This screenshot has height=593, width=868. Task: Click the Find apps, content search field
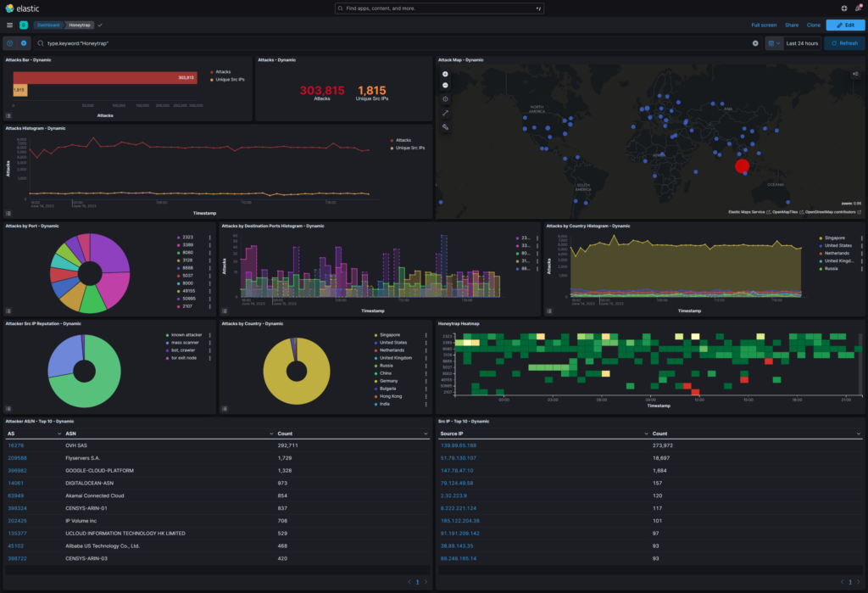pyautogui.click(x=440, y=8)
